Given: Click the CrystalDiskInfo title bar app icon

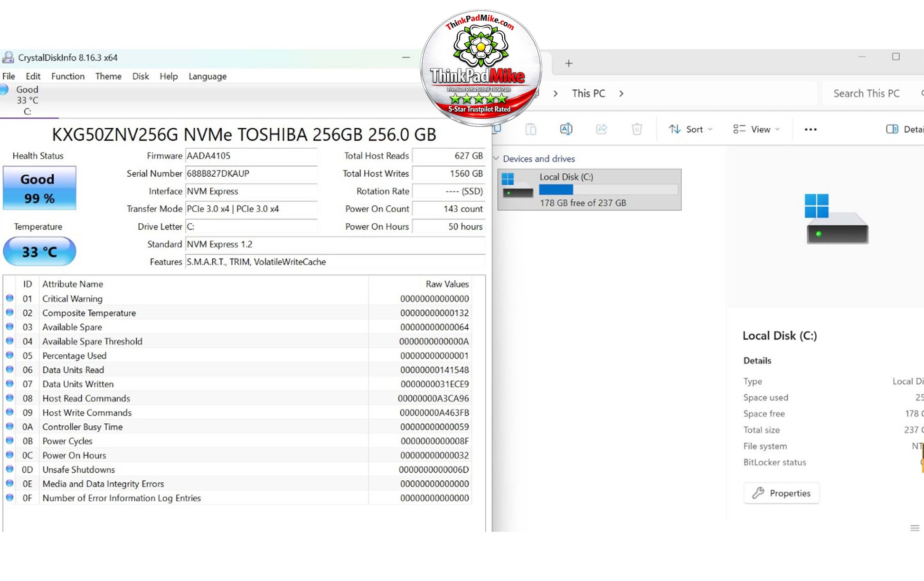Looking at the screenshot, I should [x=8, y=57].
